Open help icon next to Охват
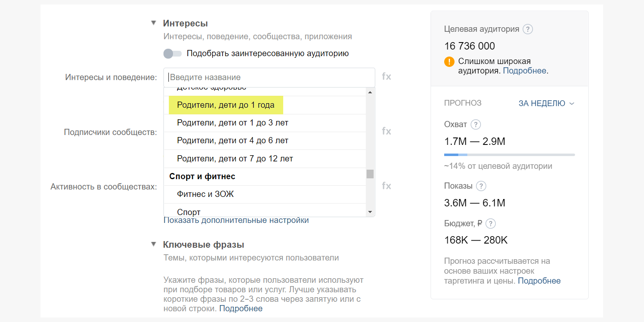The width and height of the screenshot is (644, 322). tap(476, 124)
